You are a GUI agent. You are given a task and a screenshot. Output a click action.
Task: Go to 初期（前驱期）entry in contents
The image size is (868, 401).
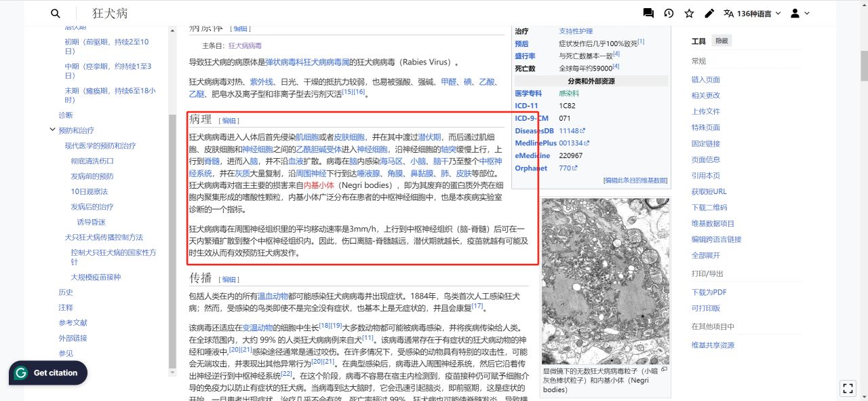click(106, 46)
